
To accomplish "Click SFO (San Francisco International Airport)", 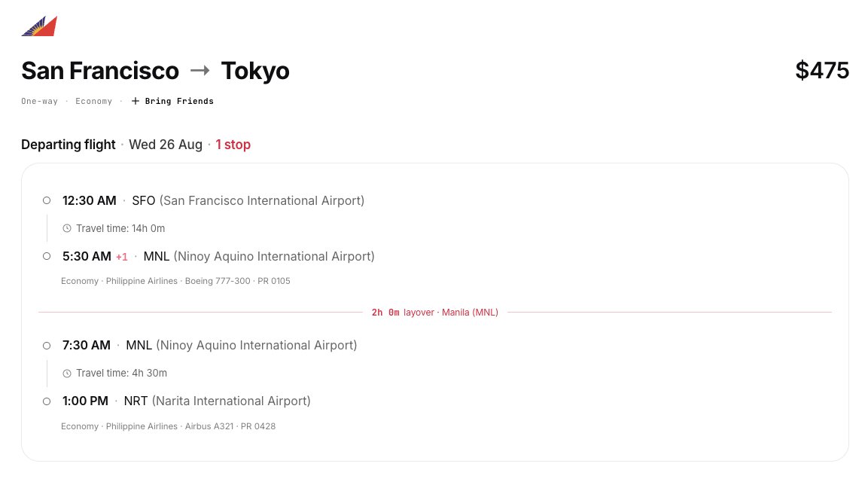I will [248, 200].
